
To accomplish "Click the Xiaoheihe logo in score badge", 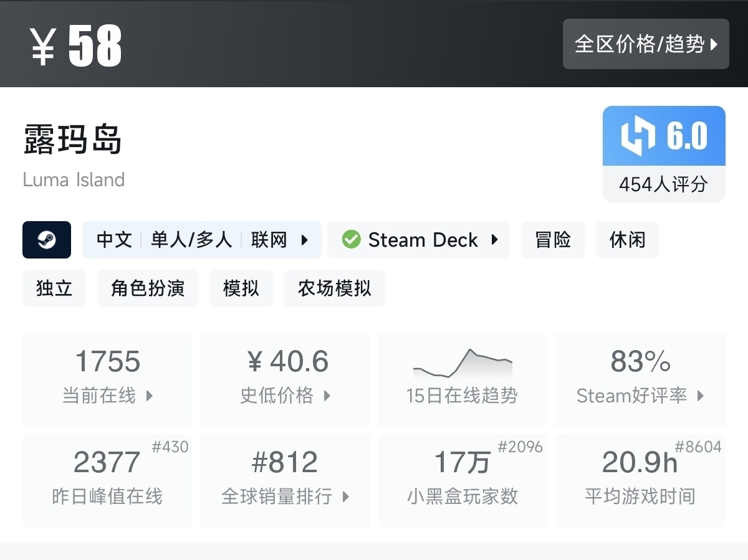I will (x=638, y=136).
